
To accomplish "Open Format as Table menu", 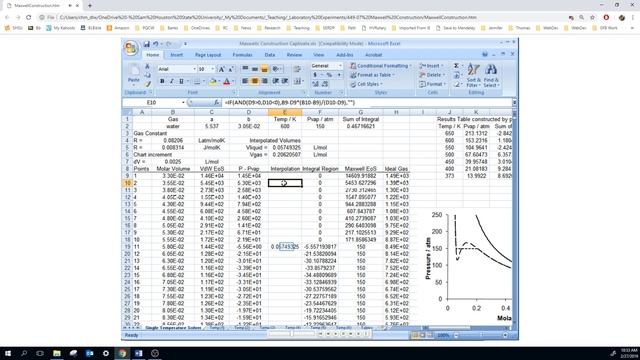I will click(372, 75).
